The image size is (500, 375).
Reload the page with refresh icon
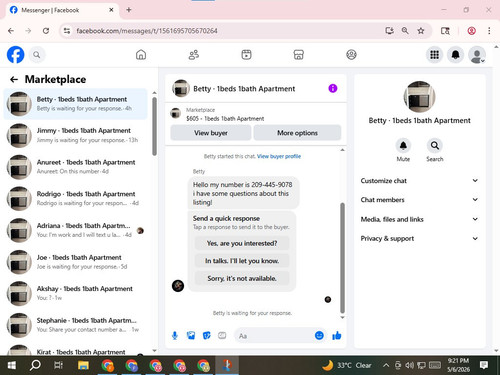point(46,31)
